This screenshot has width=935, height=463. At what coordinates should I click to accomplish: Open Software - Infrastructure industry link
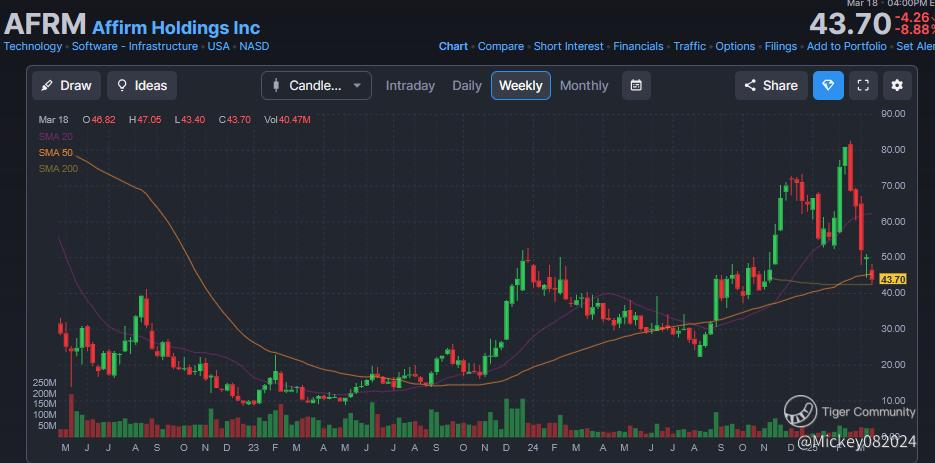pos(135,46)
